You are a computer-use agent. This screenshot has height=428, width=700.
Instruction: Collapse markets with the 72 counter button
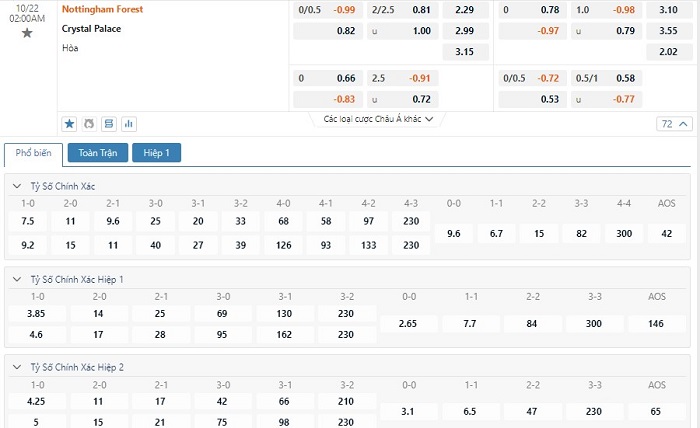[673, 124]
